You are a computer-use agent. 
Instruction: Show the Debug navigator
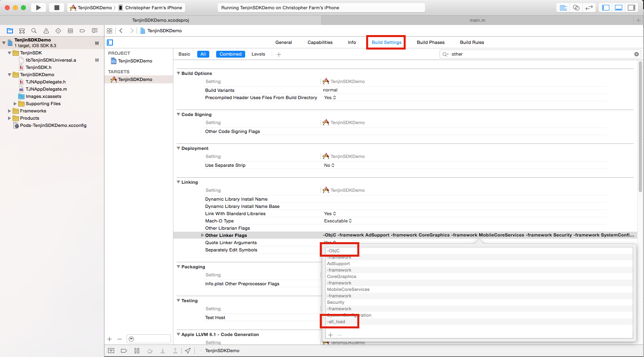70,31
